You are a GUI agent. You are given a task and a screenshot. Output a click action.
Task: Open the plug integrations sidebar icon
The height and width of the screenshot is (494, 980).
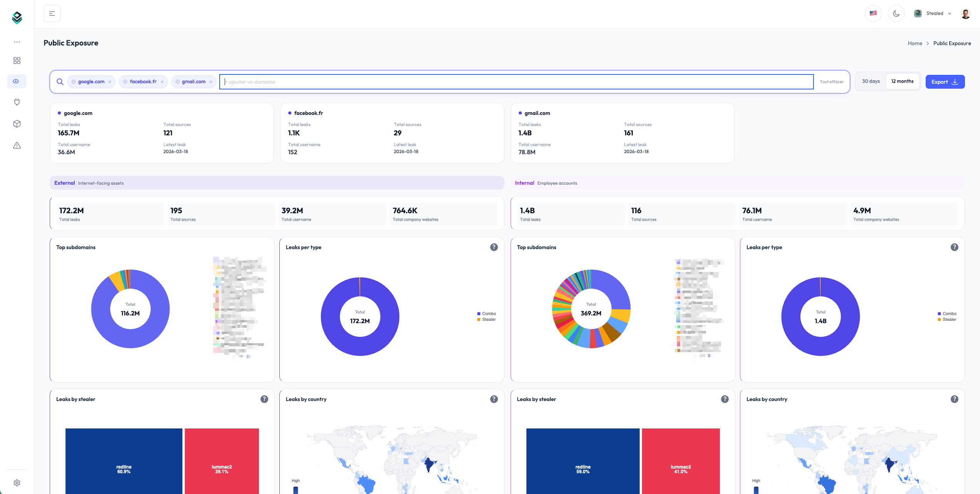(17, 102)
